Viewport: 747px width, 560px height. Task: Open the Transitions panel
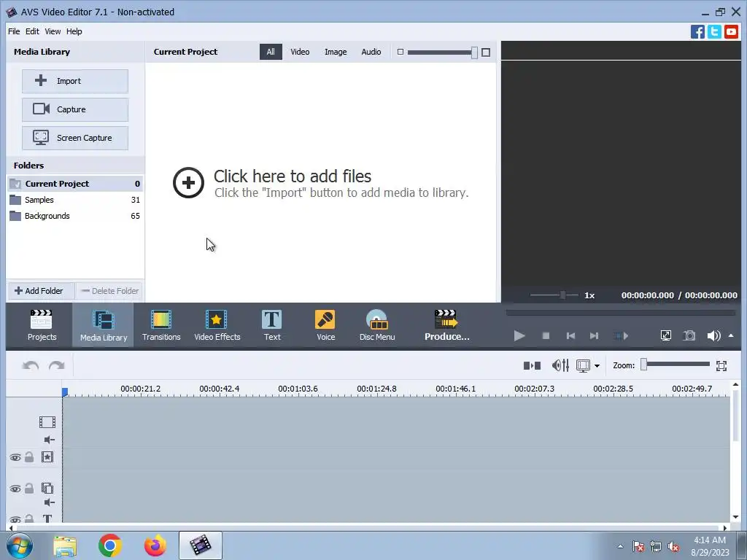(x=161, y=326)
